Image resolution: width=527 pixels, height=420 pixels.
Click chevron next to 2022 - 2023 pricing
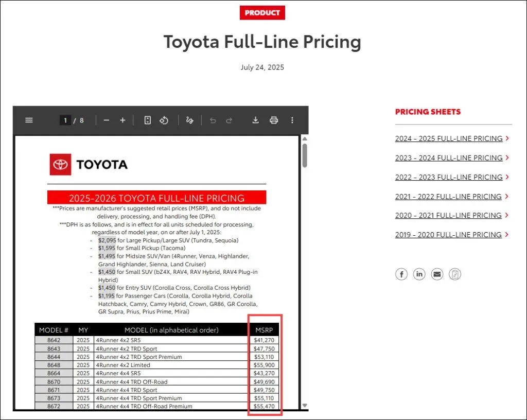click(507, 177)
